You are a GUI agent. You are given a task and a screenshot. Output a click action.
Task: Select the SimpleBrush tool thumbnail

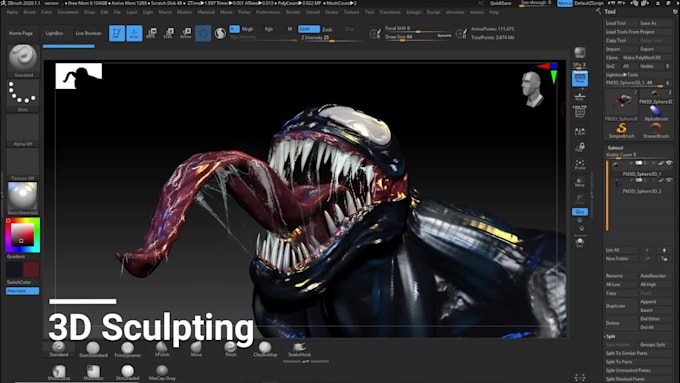[x=621, y=130]
